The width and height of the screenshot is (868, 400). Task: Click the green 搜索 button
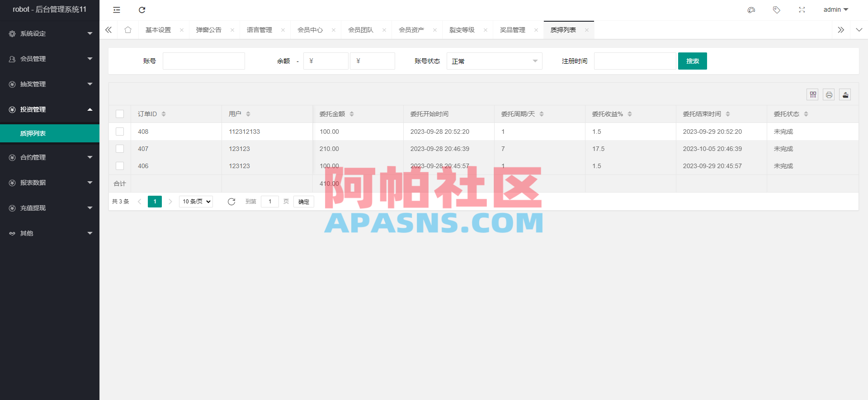693,61
